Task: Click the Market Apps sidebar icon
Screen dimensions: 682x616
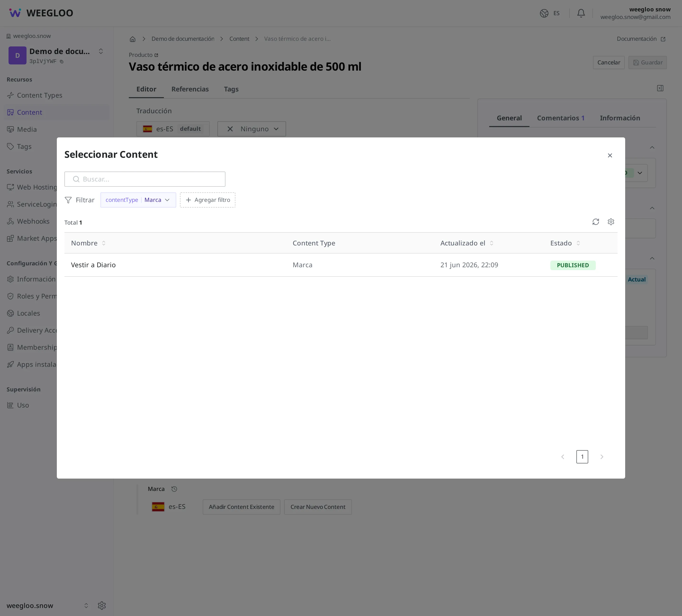Action: pyautogui.click(x=10, y=239)
